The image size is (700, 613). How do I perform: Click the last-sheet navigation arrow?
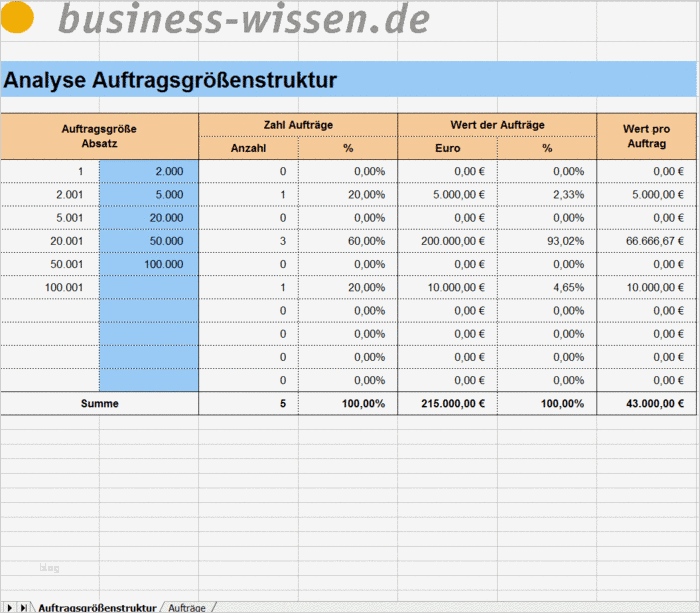coord(23,608)
